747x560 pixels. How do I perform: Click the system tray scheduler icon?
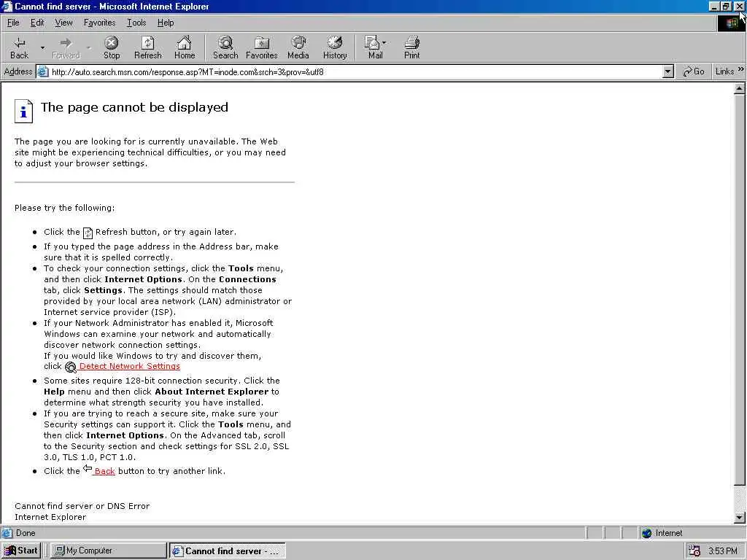coord(694,551)
